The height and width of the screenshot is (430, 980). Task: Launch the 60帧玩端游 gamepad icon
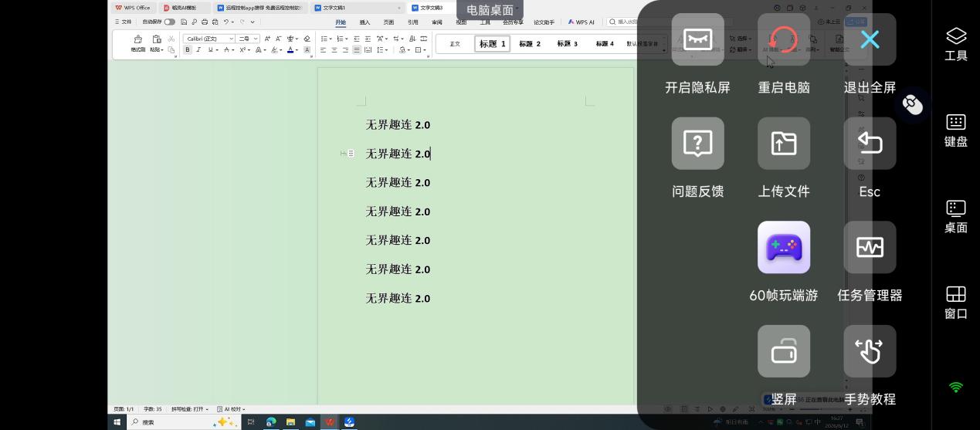(x=784, y=247)
